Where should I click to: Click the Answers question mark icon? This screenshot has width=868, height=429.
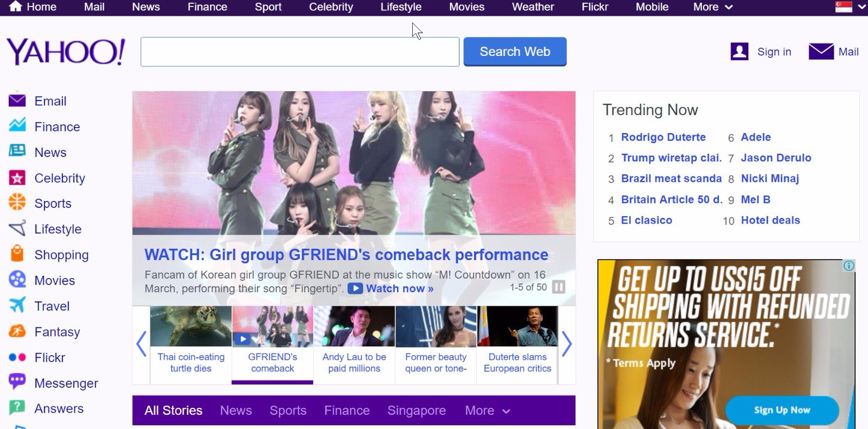[17, 407]
